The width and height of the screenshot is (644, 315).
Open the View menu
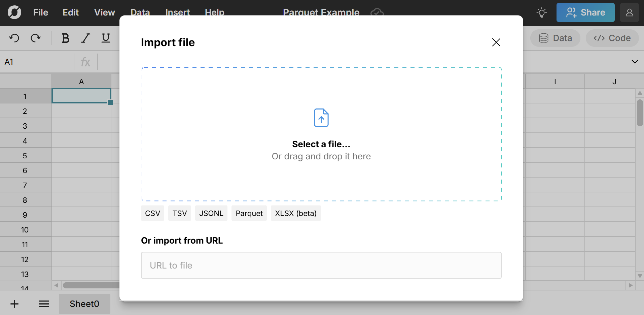point(105,12)
